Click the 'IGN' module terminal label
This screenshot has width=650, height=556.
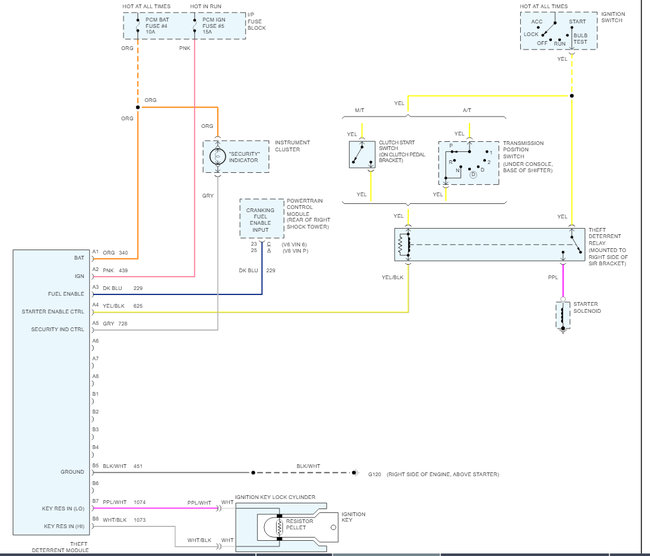click(x=79, y=276)
